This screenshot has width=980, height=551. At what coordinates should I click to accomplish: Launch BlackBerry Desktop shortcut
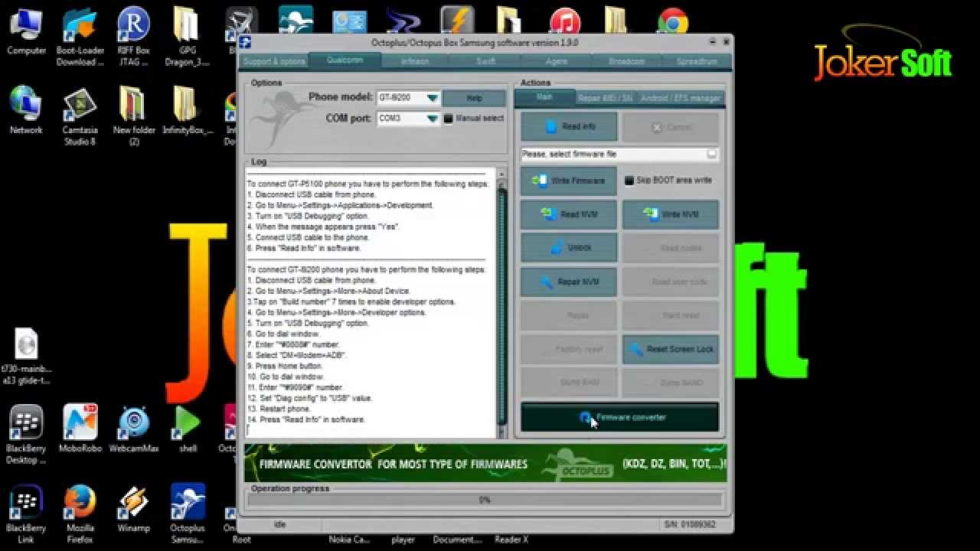pos(26,435)
